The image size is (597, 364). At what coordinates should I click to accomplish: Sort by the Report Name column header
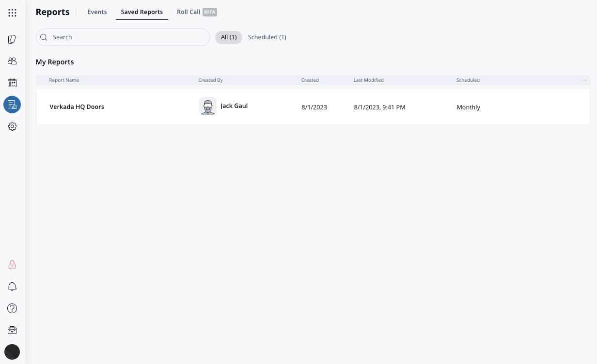(64, 80)
